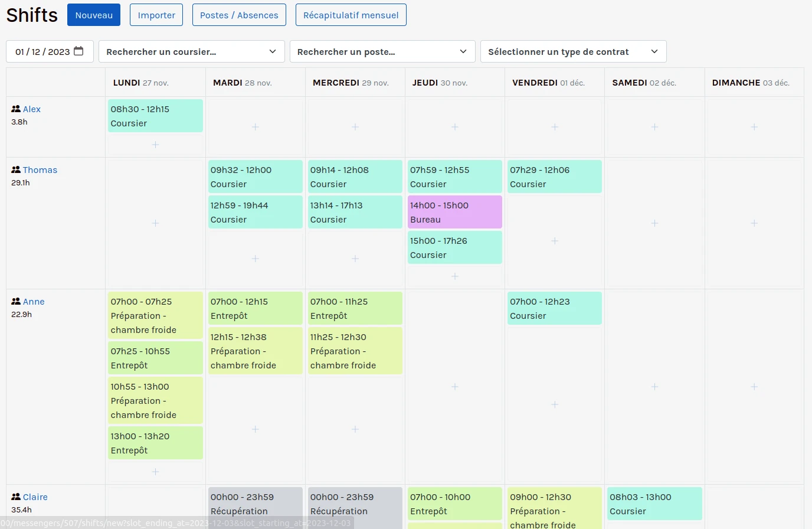The width and height of the screenshot is (812, 529).
Task: Open Anne's 10h55 - 13h00 Préparation shift
Action: pyautogui.click(x=155, y=400)
